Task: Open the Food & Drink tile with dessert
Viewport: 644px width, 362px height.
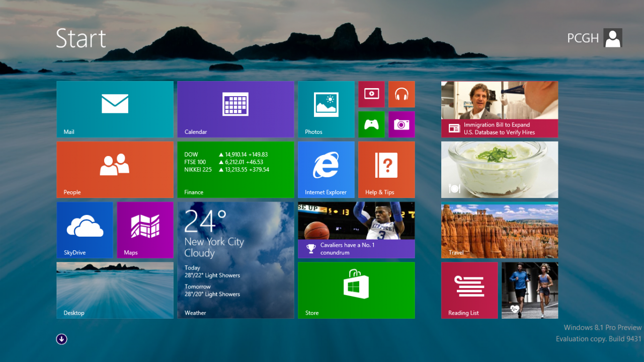Action: click(x=500, y=170)
